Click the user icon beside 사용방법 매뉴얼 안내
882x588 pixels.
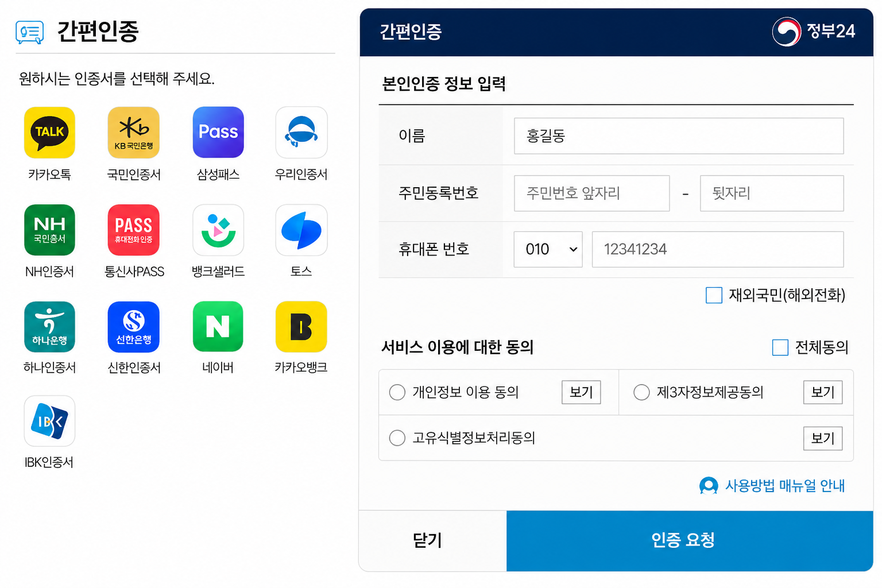coord(709,486)
